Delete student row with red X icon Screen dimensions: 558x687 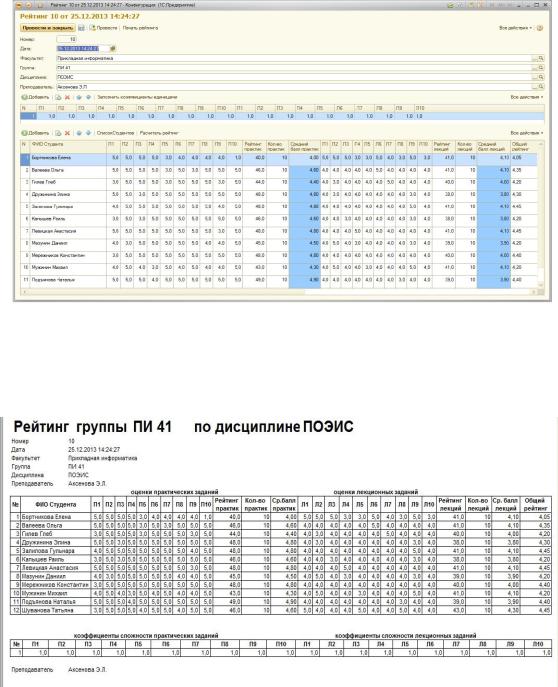point(67,133)
